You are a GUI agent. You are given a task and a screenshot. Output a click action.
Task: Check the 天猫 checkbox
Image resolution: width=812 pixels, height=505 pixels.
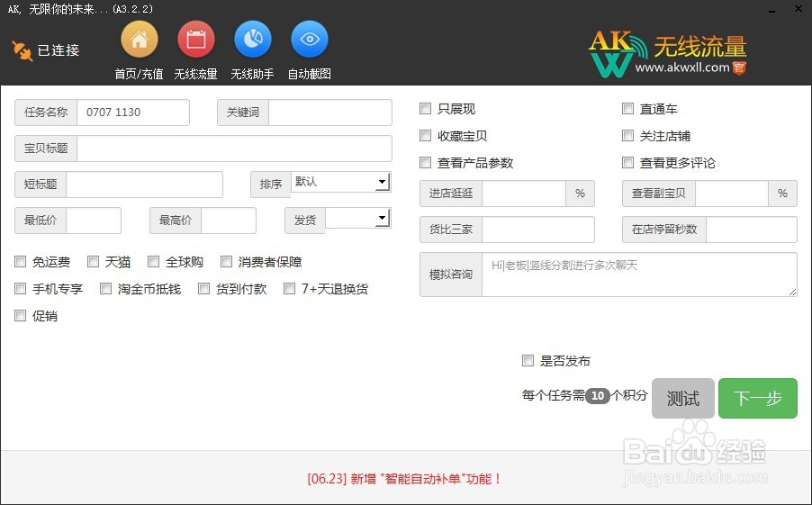(94, 262)
